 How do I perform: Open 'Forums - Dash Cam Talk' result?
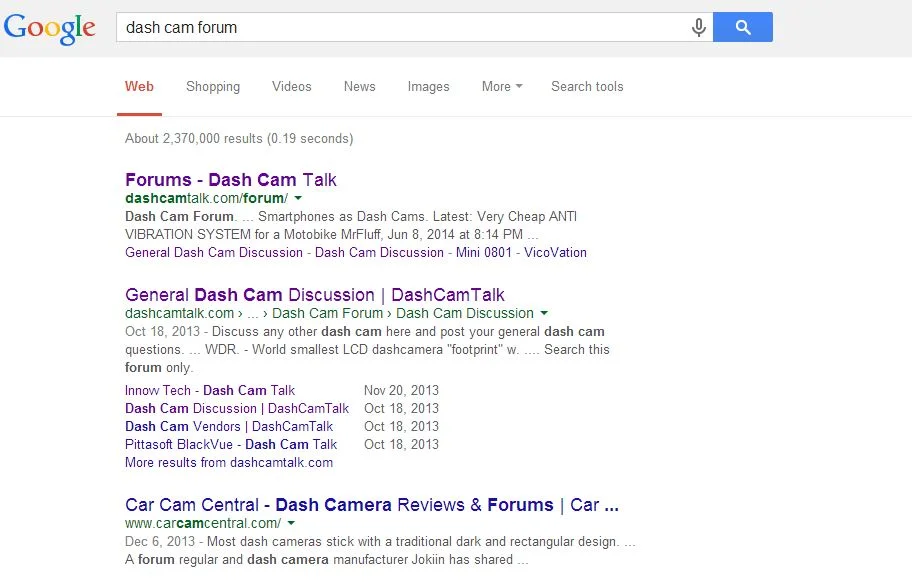pos(231,180)
